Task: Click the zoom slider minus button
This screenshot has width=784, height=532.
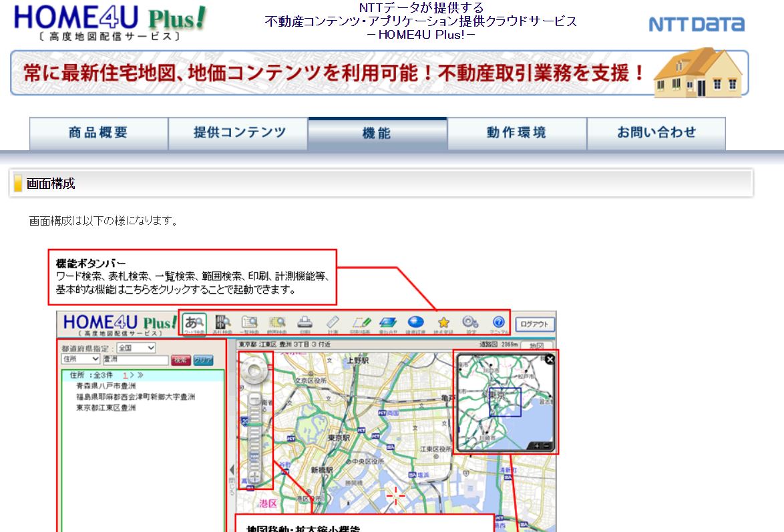Action: [254, 398]
